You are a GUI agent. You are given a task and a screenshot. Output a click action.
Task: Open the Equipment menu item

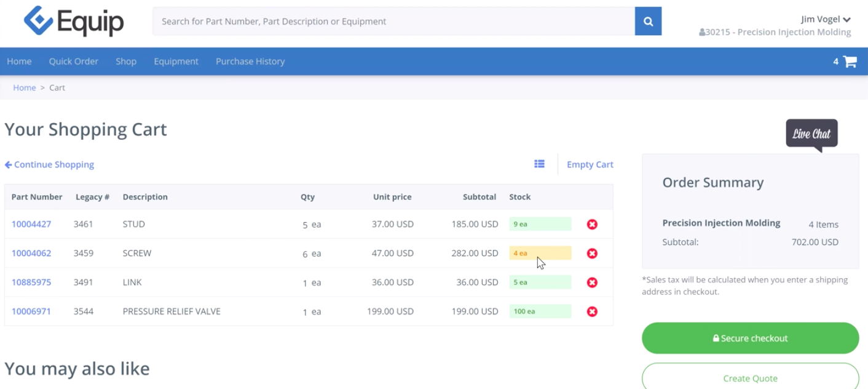(176, 62)
